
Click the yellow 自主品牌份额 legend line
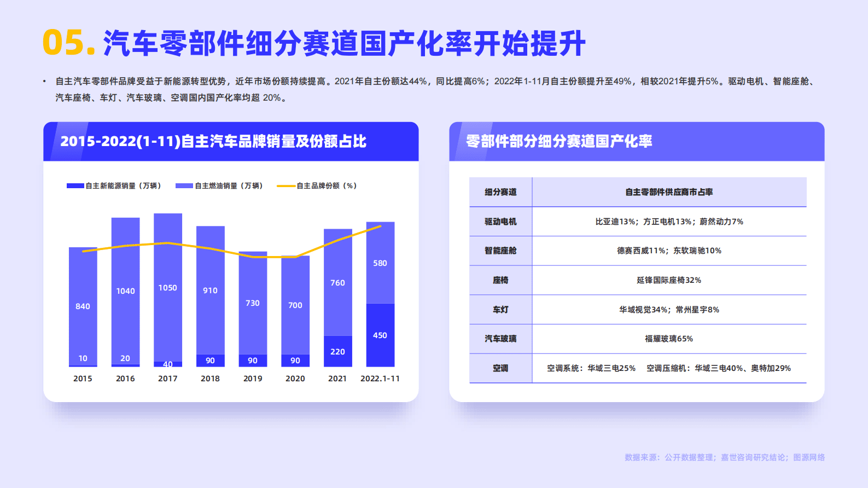point(286,186)
